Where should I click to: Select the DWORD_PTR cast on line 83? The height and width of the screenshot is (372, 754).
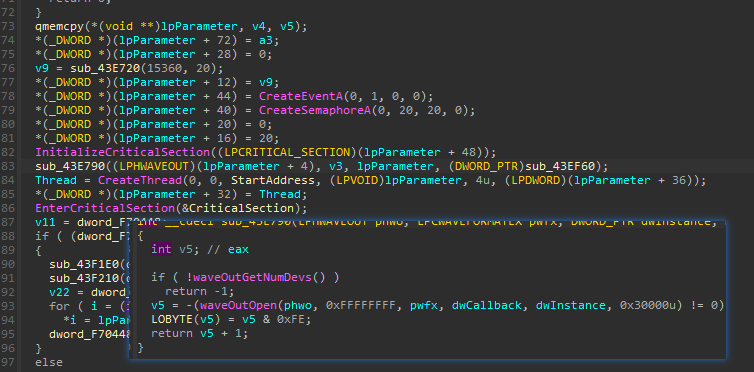pos(487,166)
